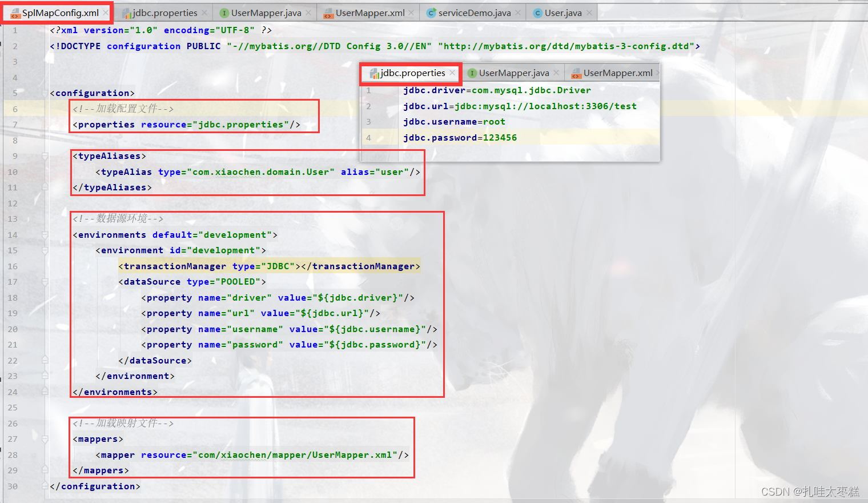Click the XML file icon on SplMapConfig.xml tab
Screen dimensions: 868x503
[x=15, y=13]
